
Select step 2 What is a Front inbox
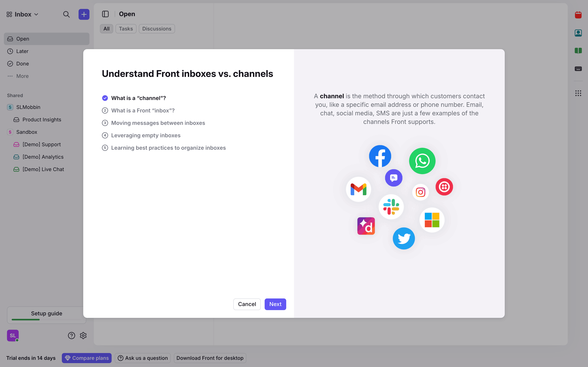143,111
